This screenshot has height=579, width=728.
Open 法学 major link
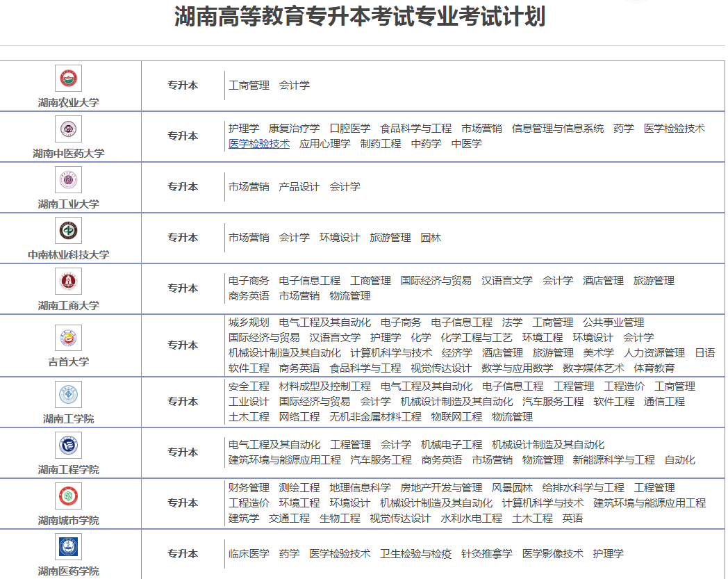(512, 323)
